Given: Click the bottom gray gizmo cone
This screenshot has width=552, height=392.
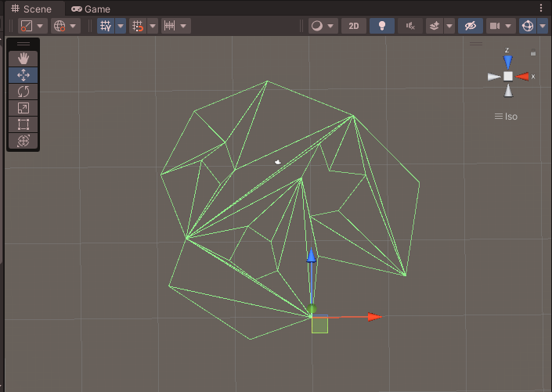Looking at the screenshot, I should click(x=508, y=91).
